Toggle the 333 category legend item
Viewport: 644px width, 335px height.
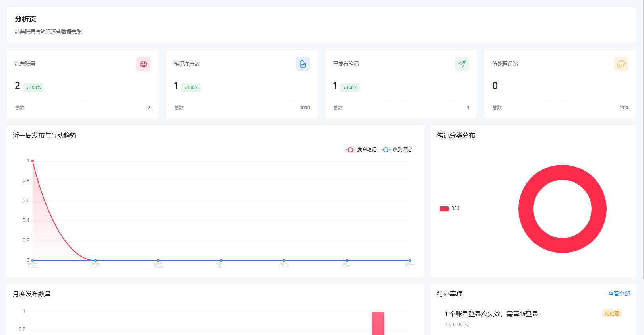450,208
